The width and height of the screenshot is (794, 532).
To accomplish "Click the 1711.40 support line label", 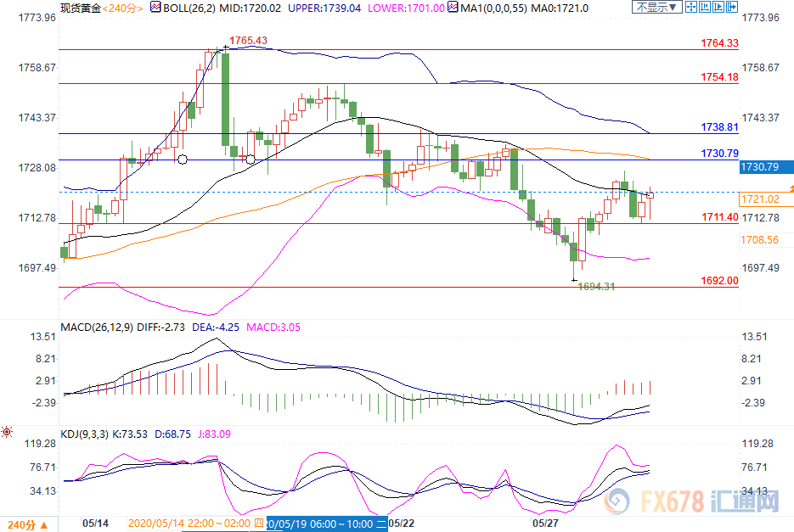I will pyautogui.click(x=717, y=217).
